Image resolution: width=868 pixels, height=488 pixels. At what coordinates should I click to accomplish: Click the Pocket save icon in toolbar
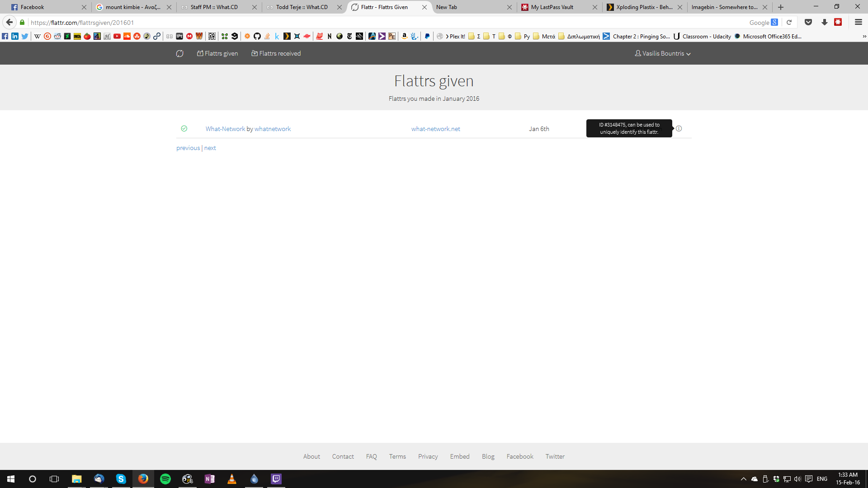point(808,22)
